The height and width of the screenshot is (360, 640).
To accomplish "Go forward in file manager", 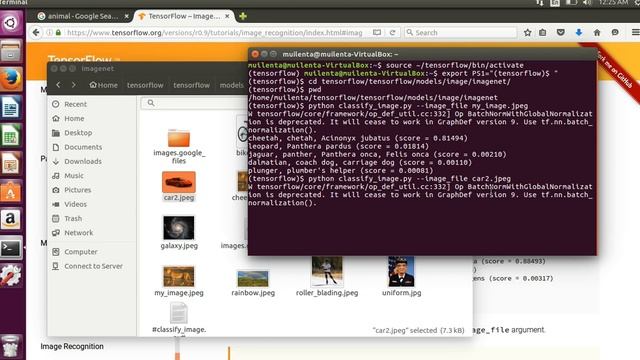I will (73, 85).
